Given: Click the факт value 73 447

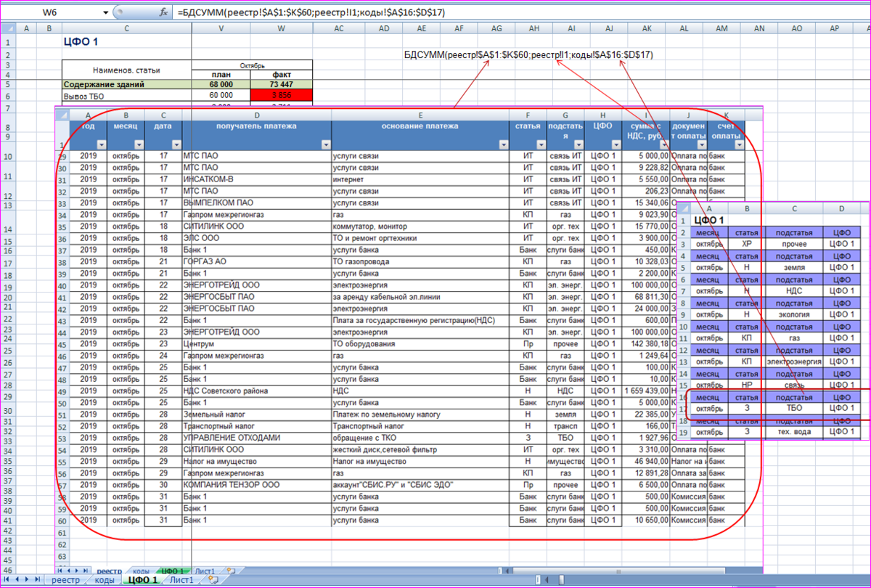Looking at the screenshot, I should (281, 85).
